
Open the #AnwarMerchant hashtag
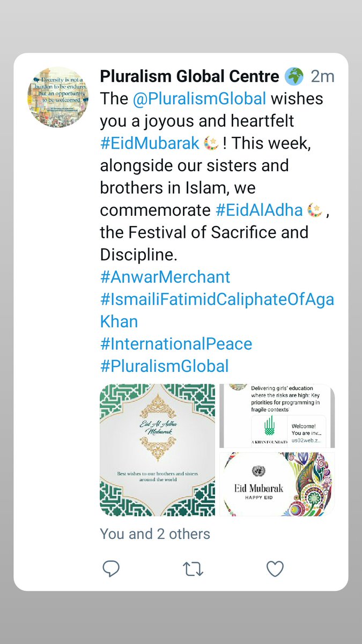tap(165, 277)
